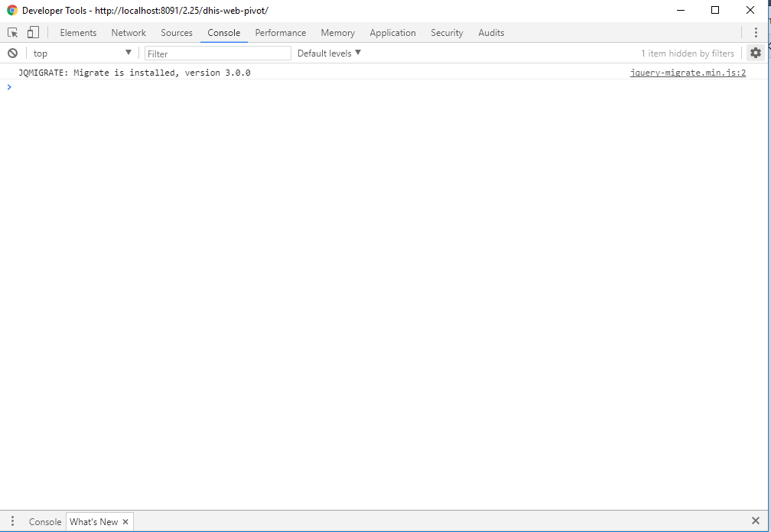Follow the jquery-migrate.min.js:2 source link
The width and height of the screenshot is (771, 532).
[x=688, y=73]
